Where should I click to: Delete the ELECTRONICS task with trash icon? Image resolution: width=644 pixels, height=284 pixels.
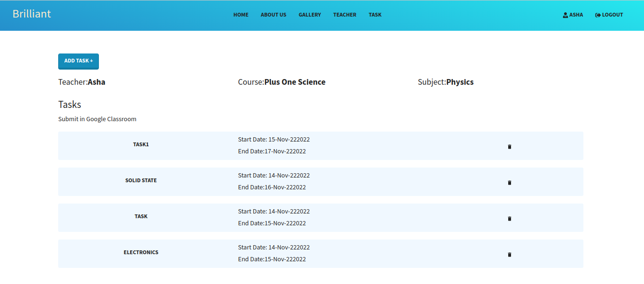click(510, 255)
